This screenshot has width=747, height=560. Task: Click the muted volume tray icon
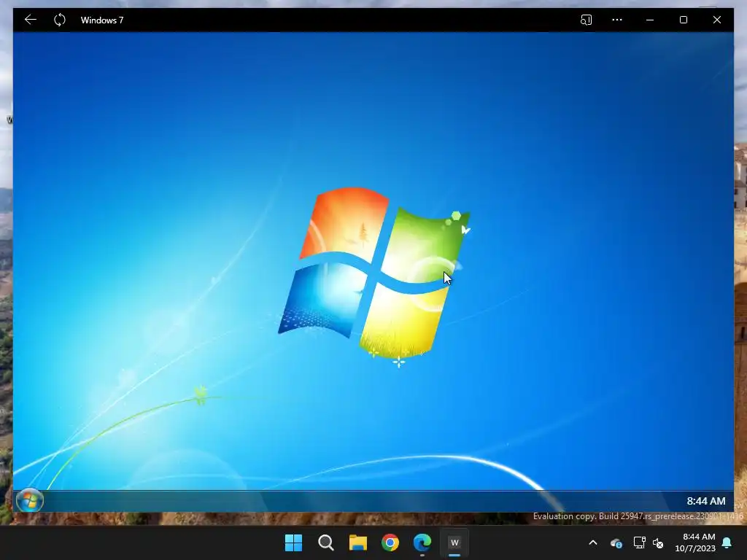[x=659, y=542]
